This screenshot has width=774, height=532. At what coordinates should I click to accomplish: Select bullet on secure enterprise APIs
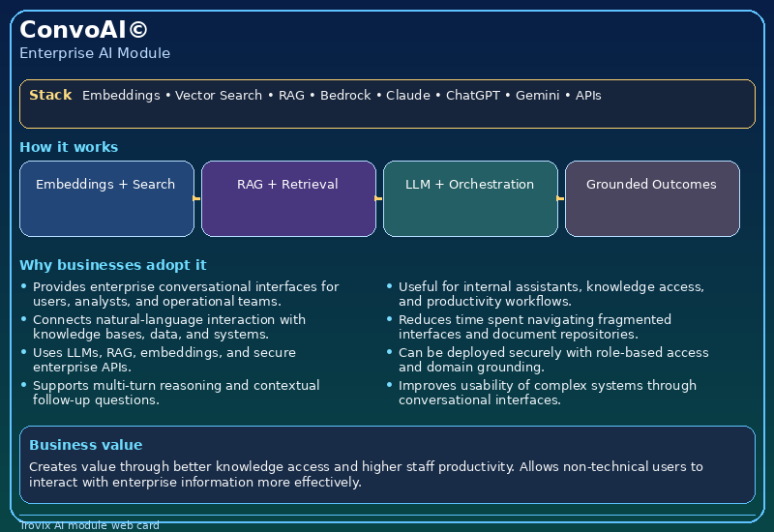pos(163,360)
